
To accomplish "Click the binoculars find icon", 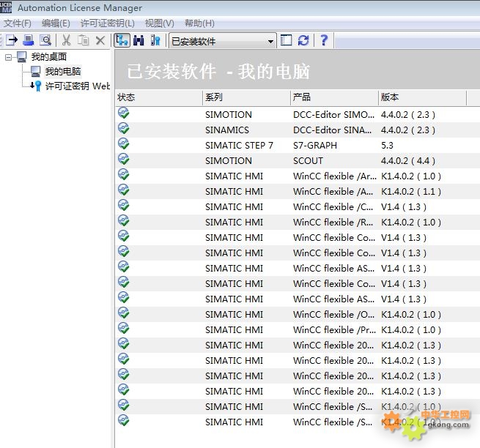I will [x=139, y=40].
